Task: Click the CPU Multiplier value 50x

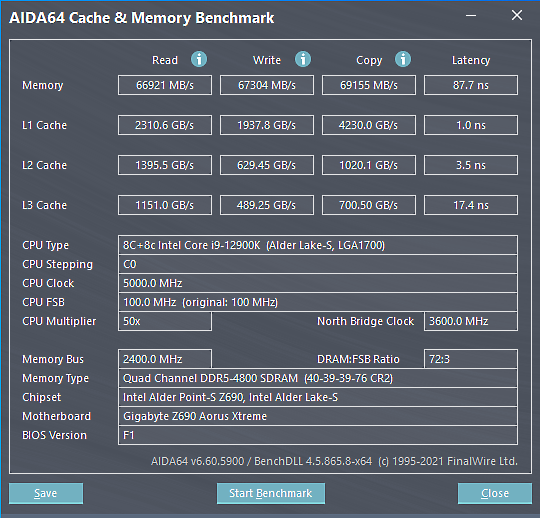Action: [x=165, y=321]
